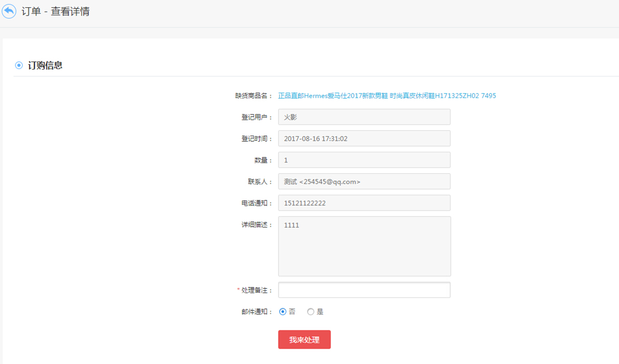Select 是 for 邮件通知
The height and width of the screenshot is (364, 619).
point(311,312)
